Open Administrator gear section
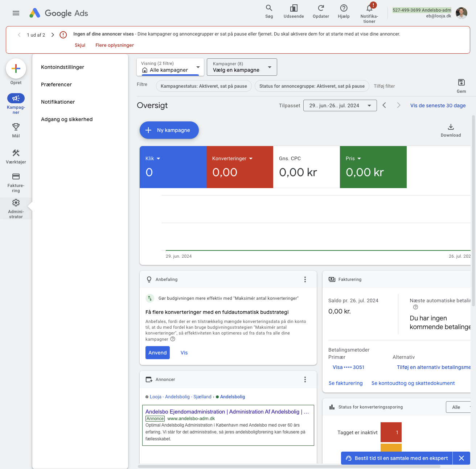This screenshot has width=476, height=469. click(x=16, y=208)
